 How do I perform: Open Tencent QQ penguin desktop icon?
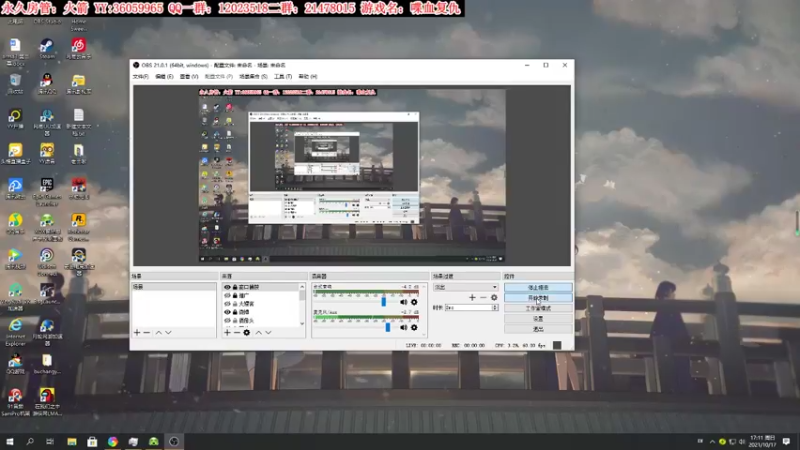pyautogui.click(x=47, y=84)
